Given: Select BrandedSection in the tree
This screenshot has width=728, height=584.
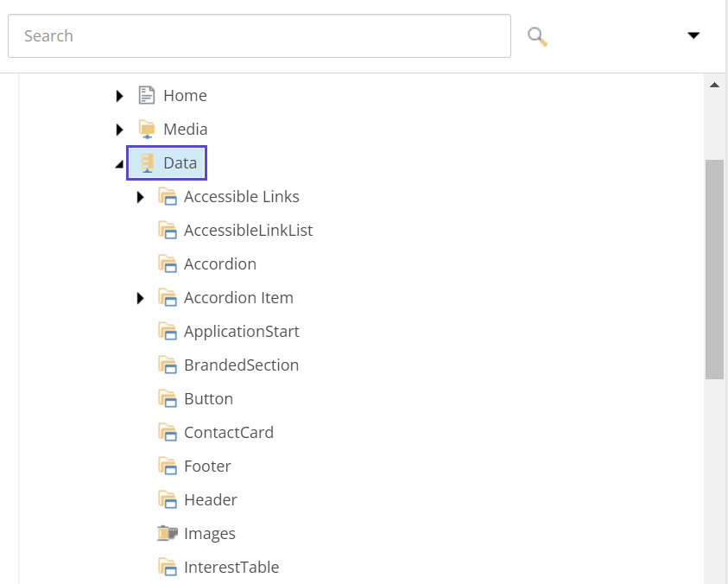Looking at the screenshot, I should [242, 365].
